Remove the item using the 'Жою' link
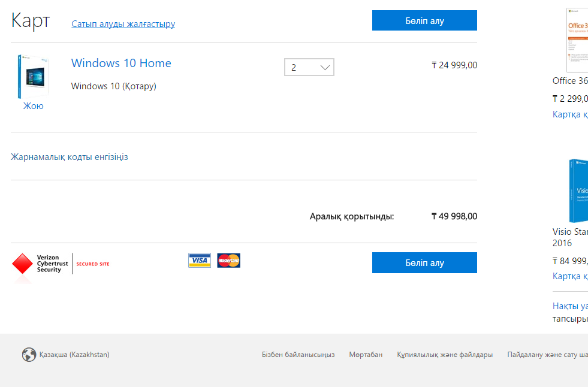This screenshot has height=387, width=588. pos(34,106)
